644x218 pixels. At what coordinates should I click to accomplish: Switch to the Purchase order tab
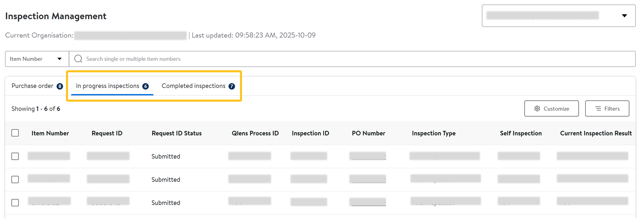point(37,86)
